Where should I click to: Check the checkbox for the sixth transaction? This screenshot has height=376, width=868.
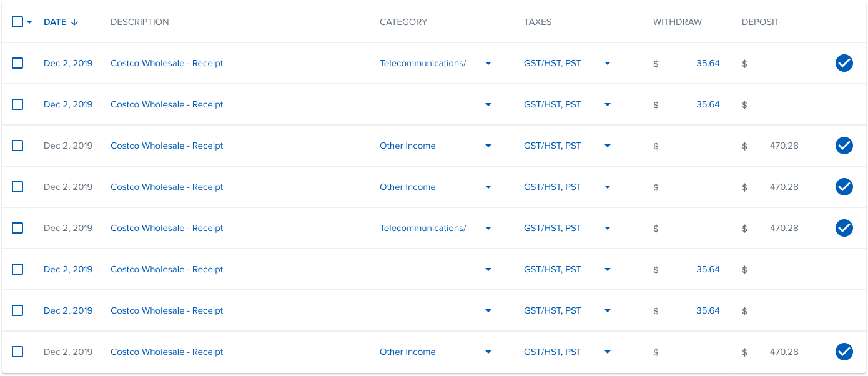click(x=17, y=269)
